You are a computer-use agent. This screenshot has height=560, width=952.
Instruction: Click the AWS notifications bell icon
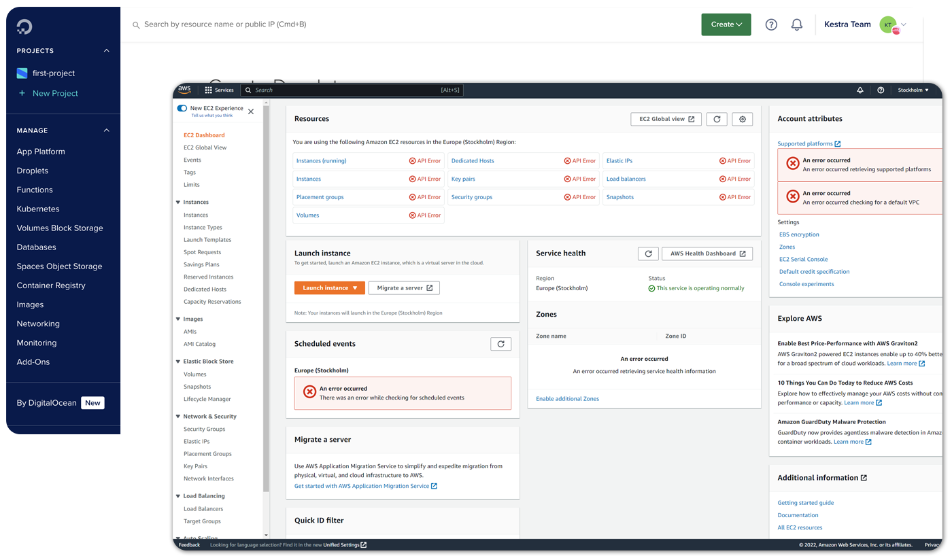[x=860, y=90]
